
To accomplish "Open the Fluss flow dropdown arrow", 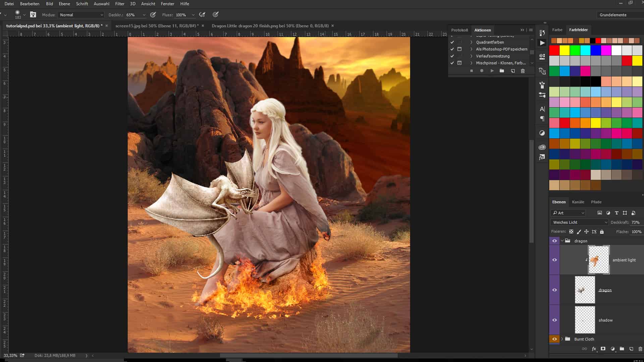I will click(x=193, y=15).
